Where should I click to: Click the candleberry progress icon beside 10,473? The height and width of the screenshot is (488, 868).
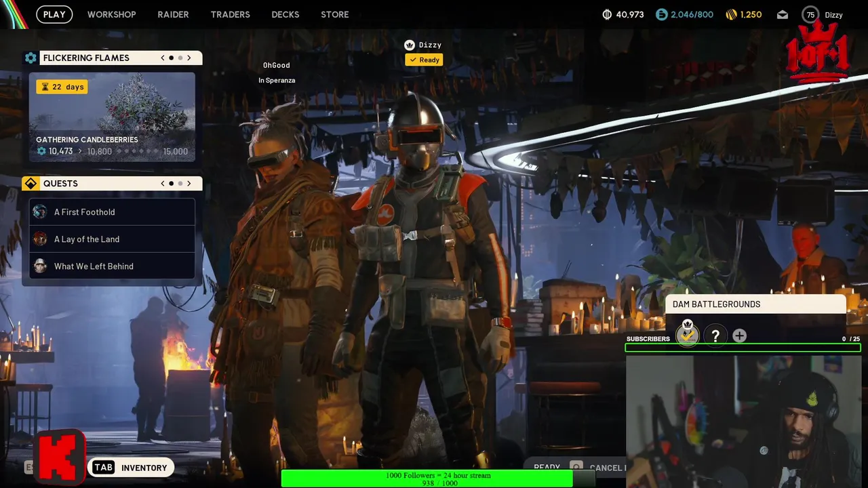click(x=41, y=151)
